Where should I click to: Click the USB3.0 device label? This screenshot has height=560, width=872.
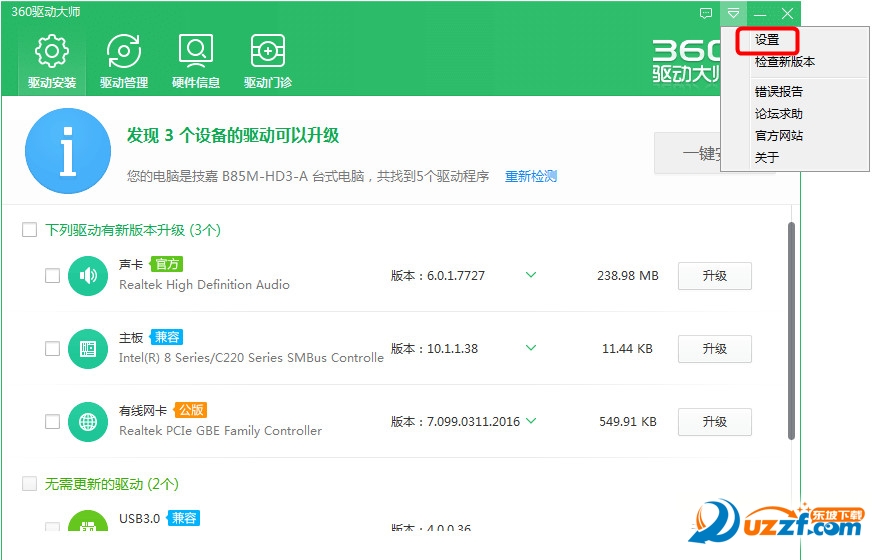[x=140, y=518]
